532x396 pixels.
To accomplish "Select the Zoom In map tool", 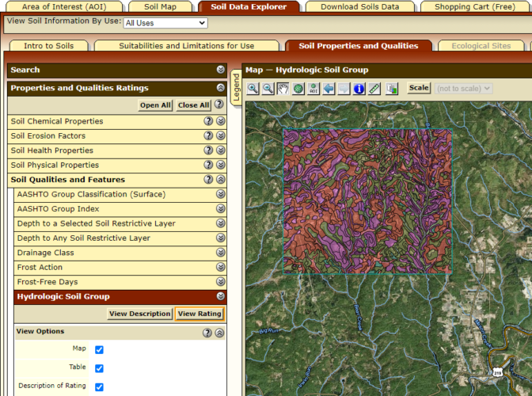I will (x=253, y=89).
